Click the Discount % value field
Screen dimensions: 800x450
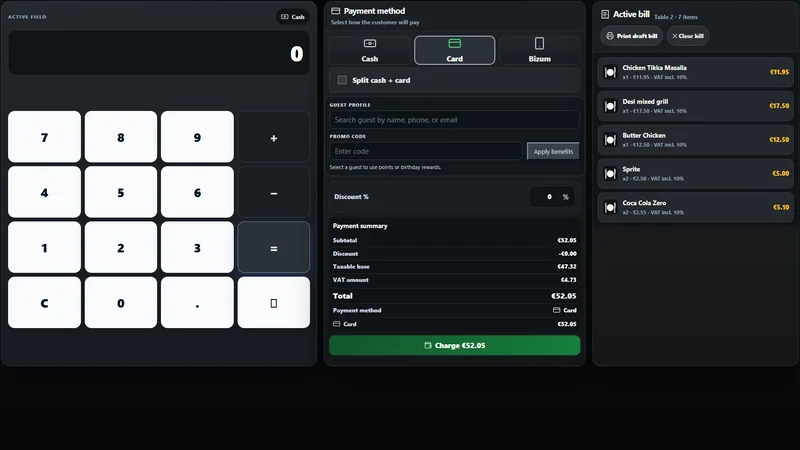(x=552, y=196)
